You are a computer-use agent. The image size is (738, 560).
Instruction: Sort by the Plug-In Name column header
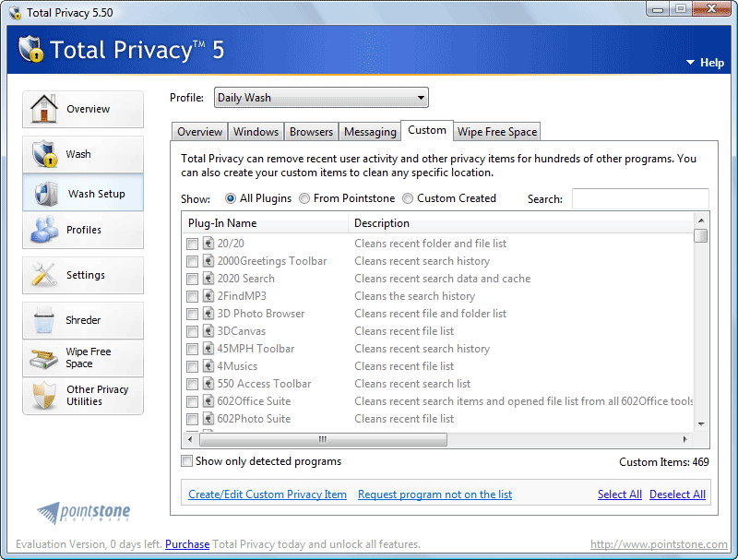[265, 223]
